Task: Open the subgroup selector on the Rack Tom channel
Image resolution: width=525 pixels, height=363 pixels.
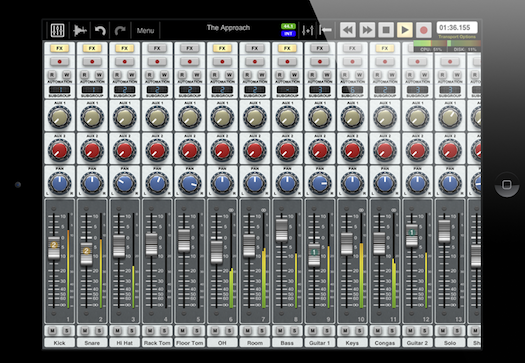Action: [x=157, y=89]
